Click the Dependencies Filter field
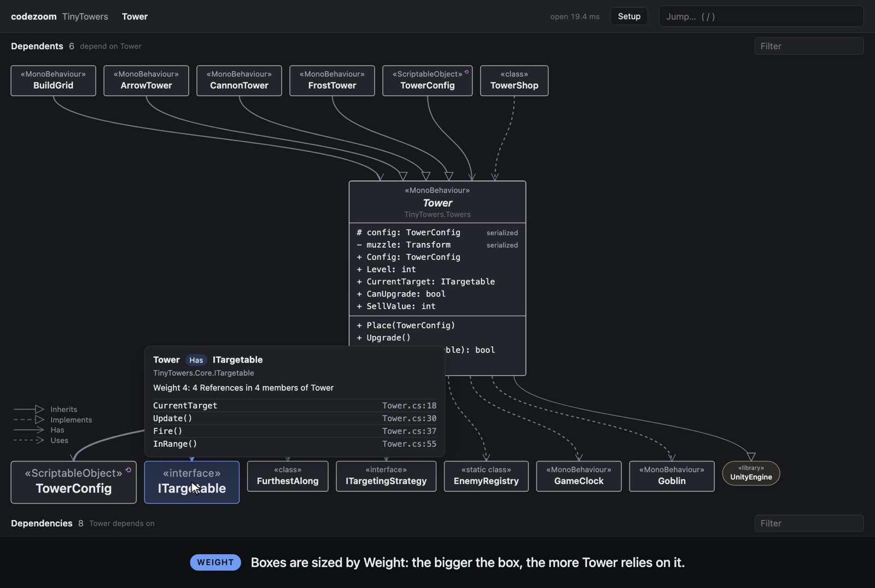 tap(809, 523)
